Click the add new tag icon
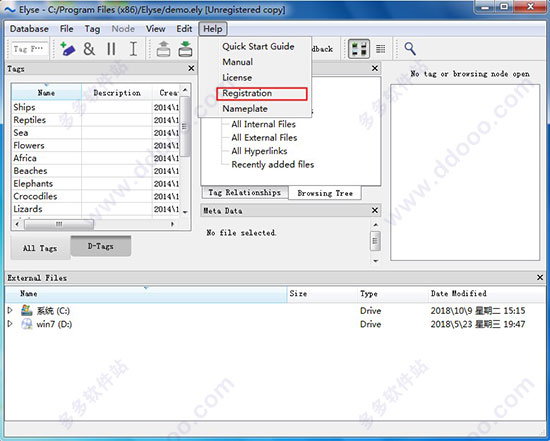The width and height of the screenshot is (550, 441). click(x=67, y=49)
